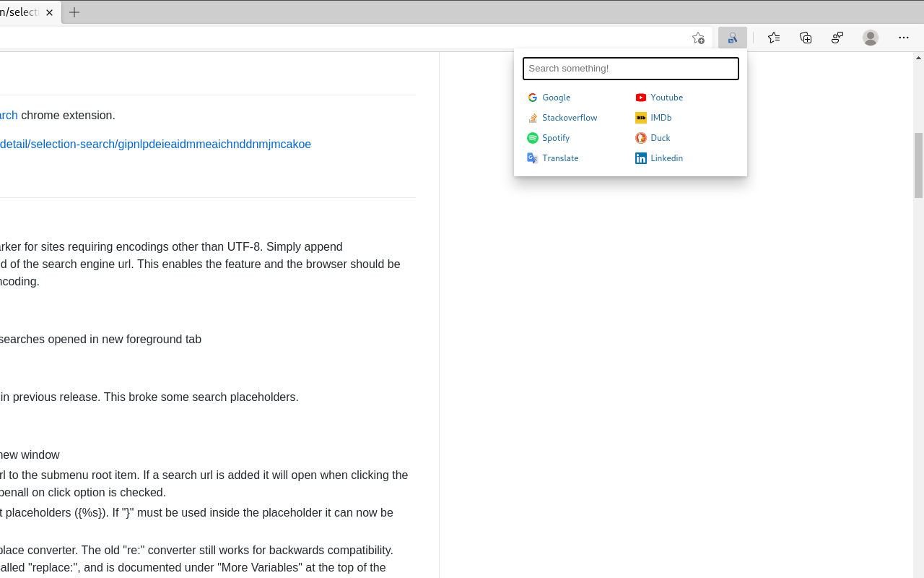Click the DuckDuckGo icon in popup
The height and width of the screenshot is (578, 924).
(641, 138)
